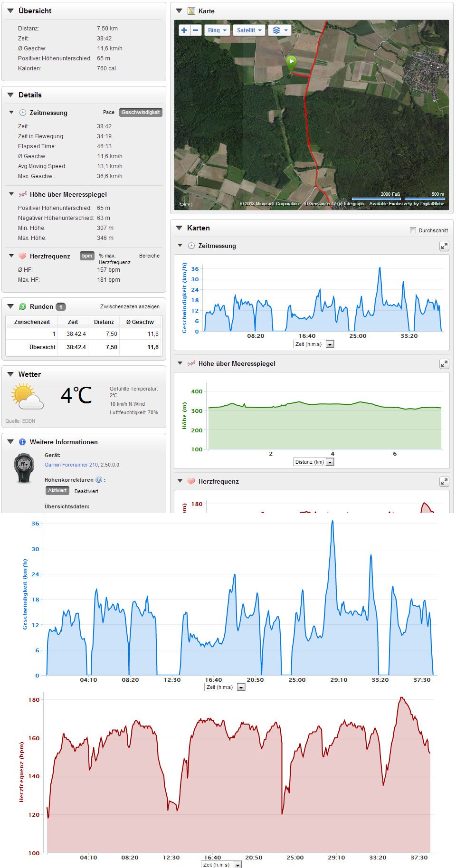Select bpm heart rate unit

point(87,256)
